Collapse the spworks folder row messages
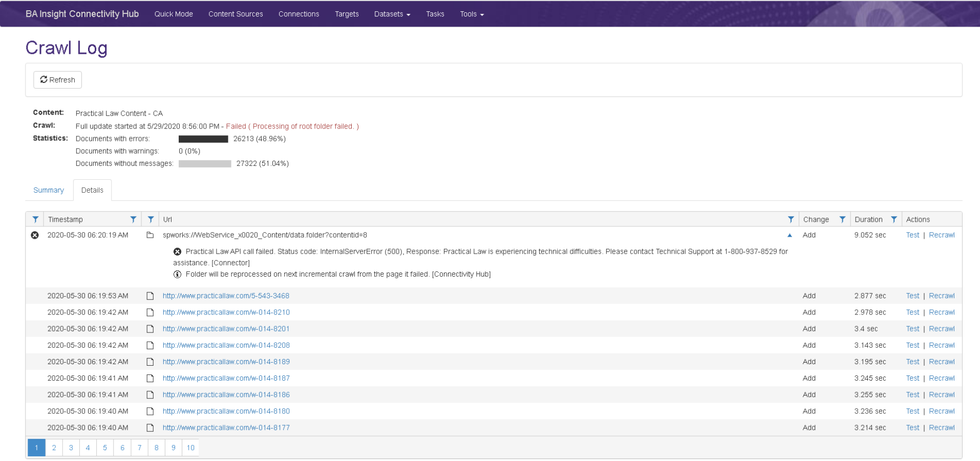The height and width of the screenshot is (461, 980). [790, 235]
